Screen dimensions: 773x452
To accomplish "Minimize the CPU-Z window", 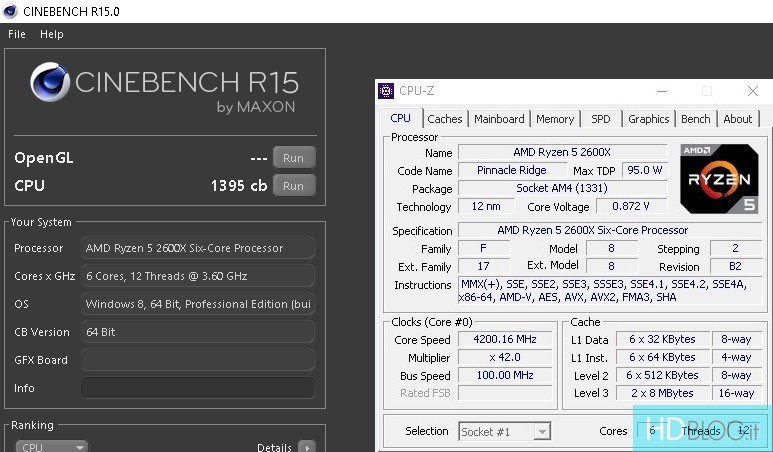I will point(661,91).
